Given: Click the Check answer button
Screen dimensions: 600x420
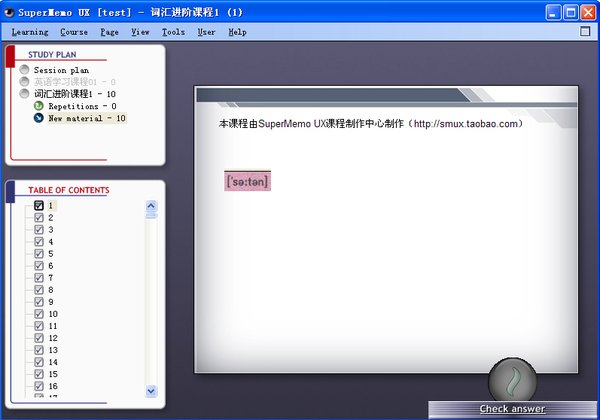Looking at the screenshot, I should pyautogui.click(x=512, y=409).
